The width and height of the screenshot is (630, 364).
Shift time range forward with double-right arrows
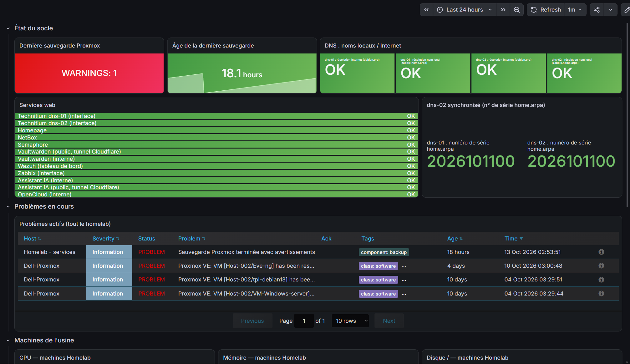[x=503, y=10]
